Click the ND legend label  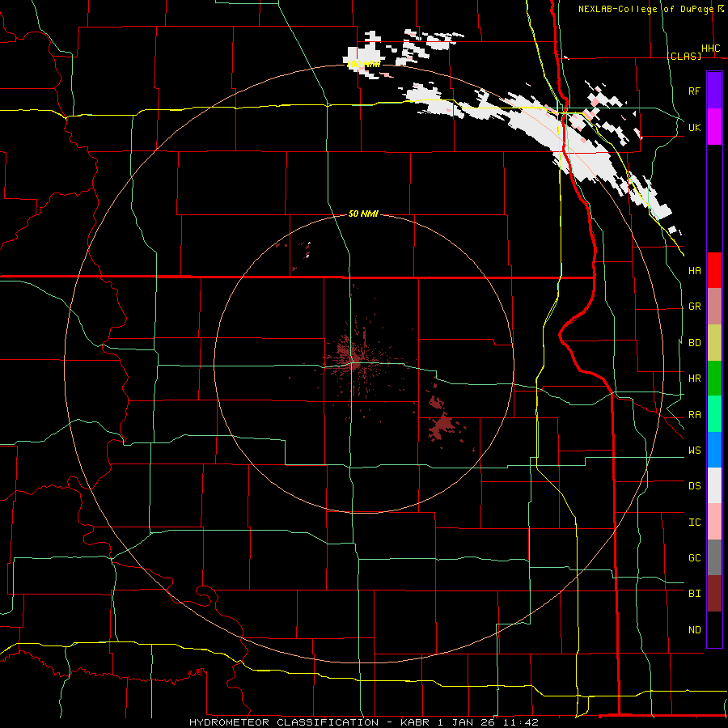(x=694, y=630)
